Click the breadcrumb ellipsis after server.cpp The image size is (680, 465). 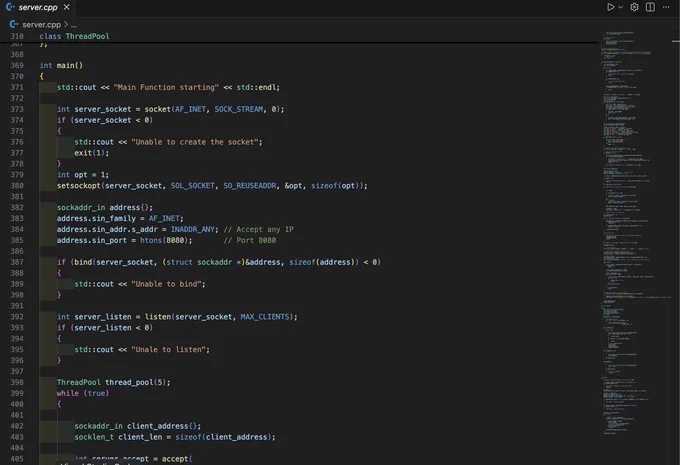coord(74,25)
